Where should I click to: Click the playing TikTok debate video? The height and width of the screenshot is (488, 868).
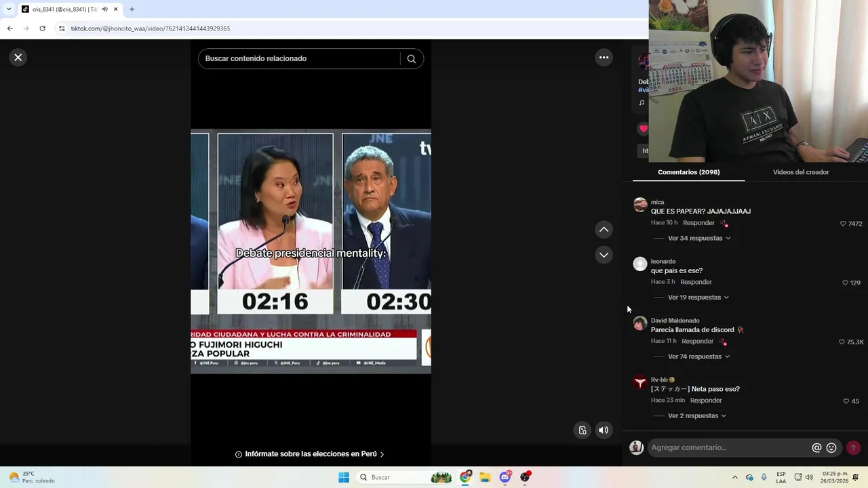coord(311,251)
